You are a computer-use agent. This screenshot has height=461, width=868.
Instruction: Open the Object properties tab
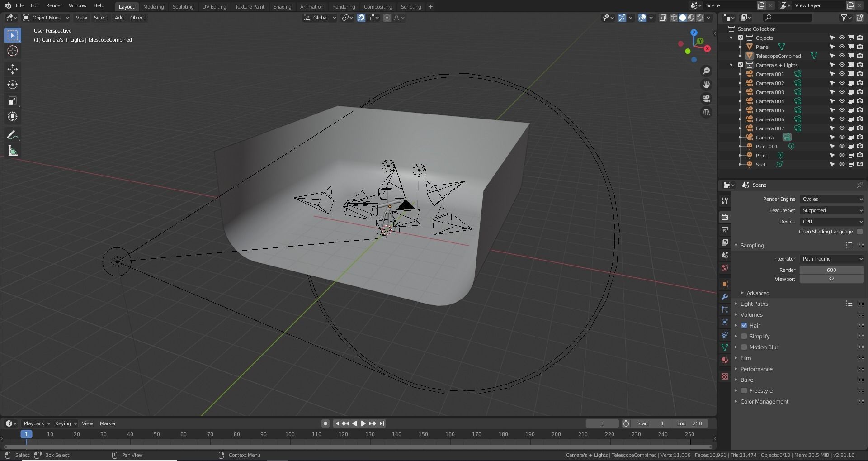coord(725,284)
